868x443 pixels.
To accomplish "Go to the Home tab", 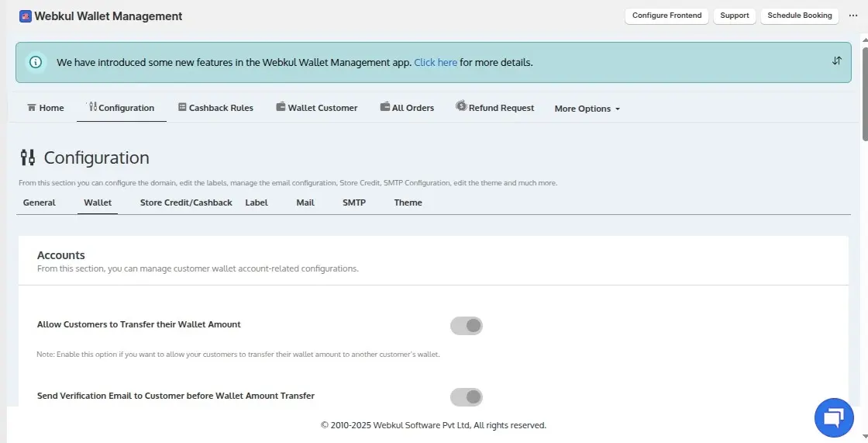I will pyautogui.click(x=46, y=108).
